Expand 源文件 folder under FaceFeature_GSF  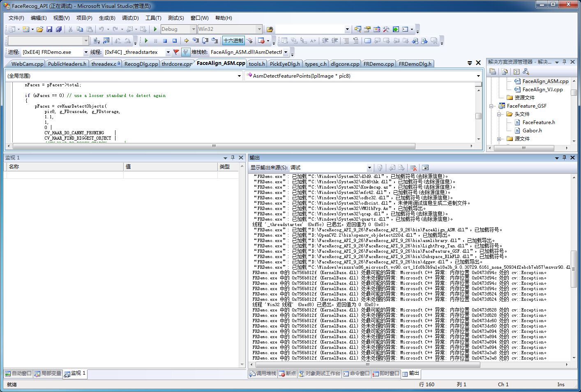coord(499,139)
